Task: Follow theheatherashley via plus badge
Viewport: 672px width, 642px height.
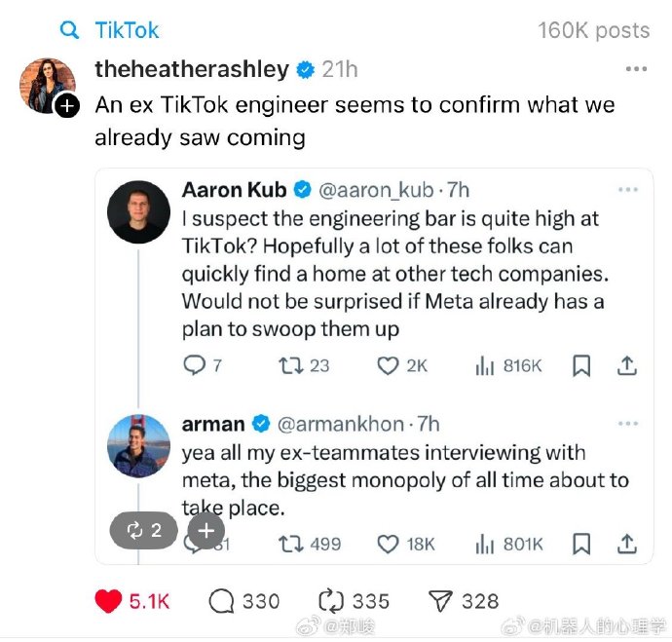Action: pyautogui.click(x=65, y=107)
